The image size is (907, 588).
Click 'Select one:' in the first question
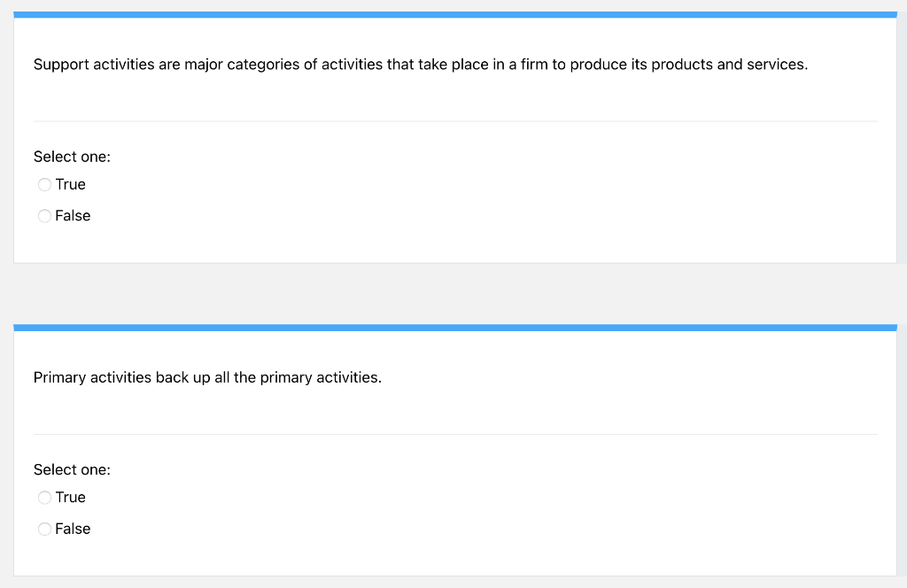point(72,157)
